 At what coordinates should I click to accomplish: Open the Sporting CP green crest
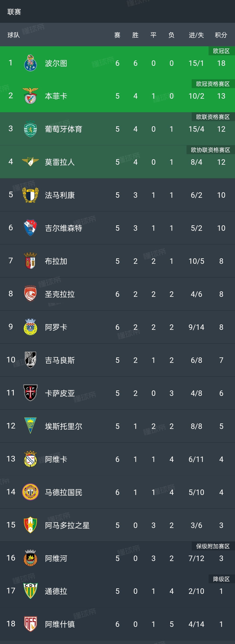(30, 129)
